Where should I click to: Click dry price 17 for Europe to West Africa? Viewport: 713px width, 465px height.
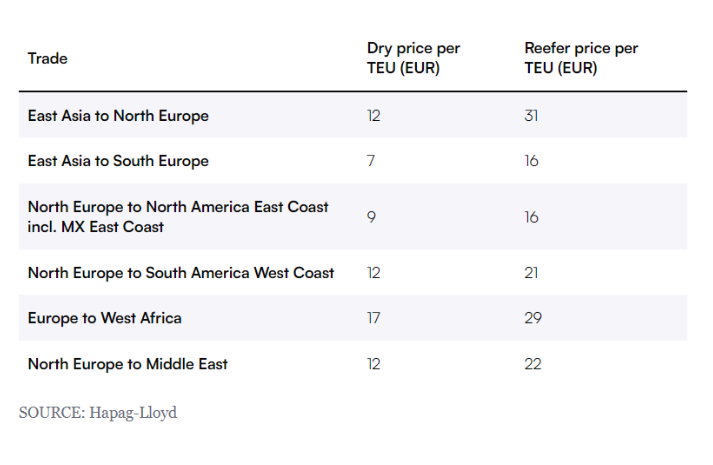(x=373, y=318)
